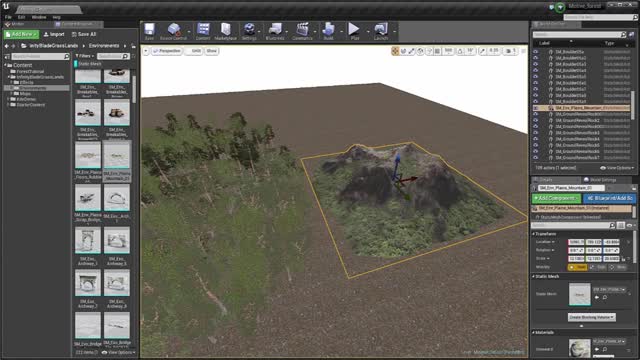
Task: Browse to material Element 0 magnifier icon
Action: (x=604, y=349)
